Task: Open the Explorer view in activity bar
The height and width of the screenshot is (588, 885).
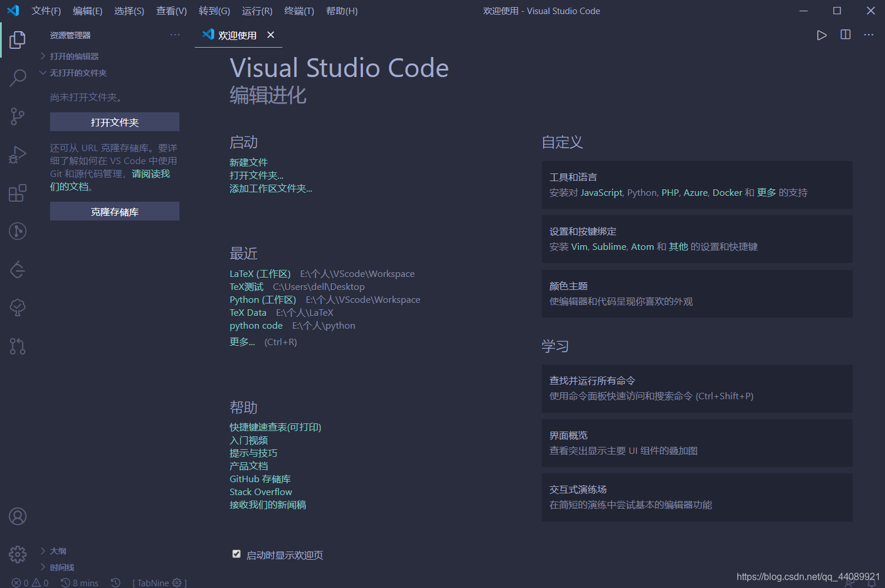Action: [18, 39]
